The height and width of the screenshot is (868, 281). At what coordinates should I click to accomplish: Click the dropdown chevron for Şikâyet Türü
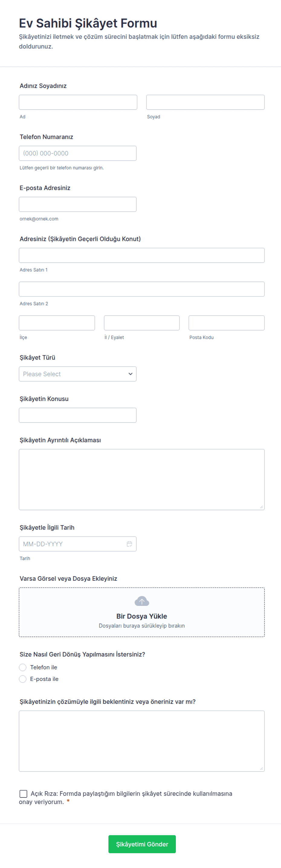[131, 374]
